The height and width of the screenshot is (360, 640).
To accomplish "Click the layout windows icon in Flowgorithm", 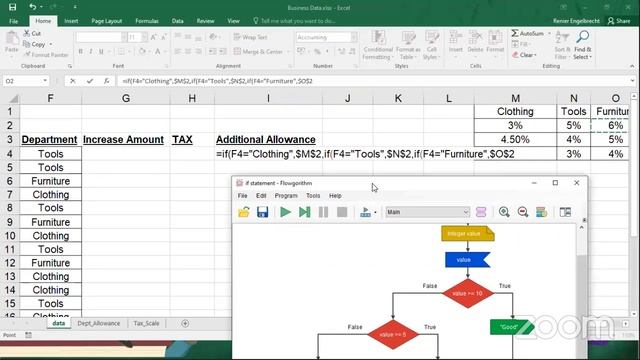I will click(x=565, y=212).
